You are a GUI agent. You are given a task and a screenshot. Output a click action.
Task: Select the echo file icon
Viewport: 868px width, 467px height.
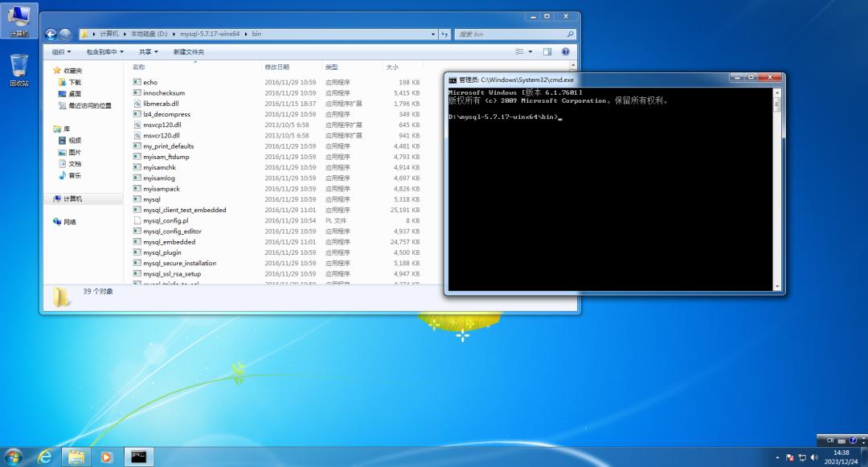click(x=137, y=82)
